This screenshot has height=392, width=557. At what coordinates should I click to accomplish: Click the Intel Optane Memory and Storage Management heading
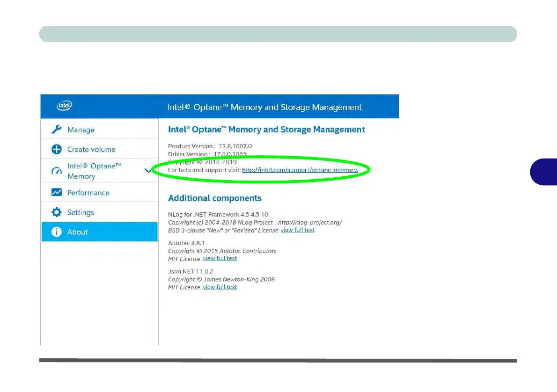click(x=266, y=130)
